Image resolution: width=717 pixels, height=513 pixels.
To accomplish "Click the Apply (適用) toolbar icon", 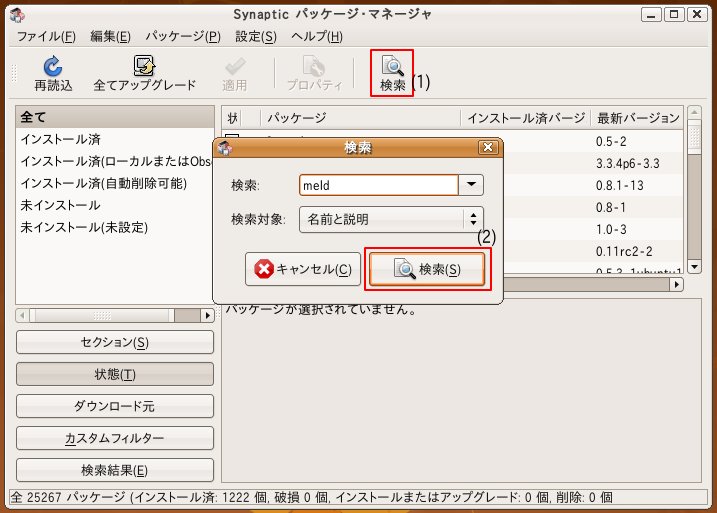I will click(x=234, y=67).
